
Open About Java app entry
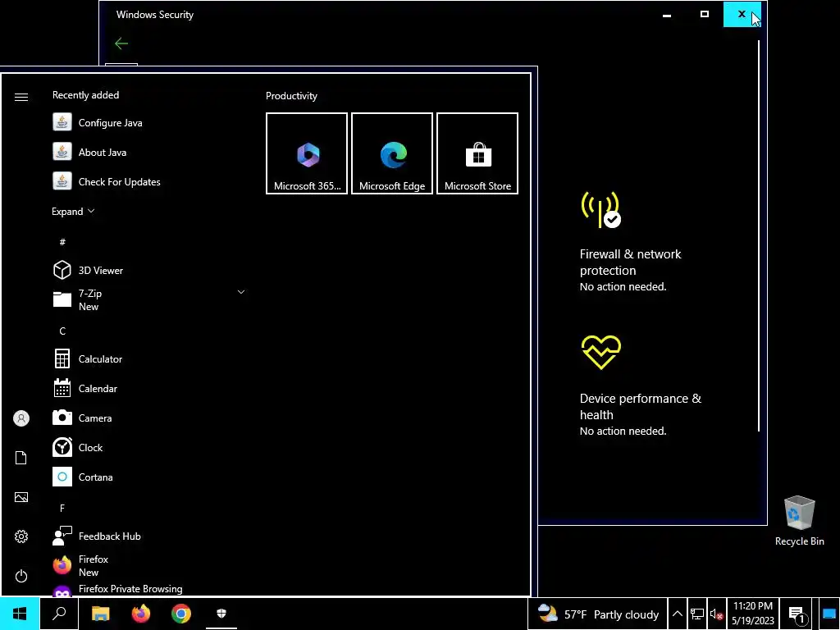150,152
